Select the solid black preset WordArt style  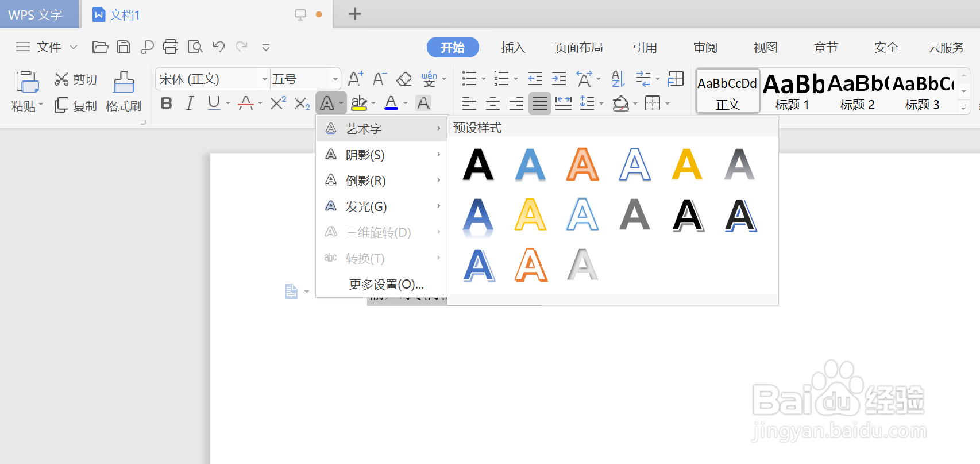[478, 164]
